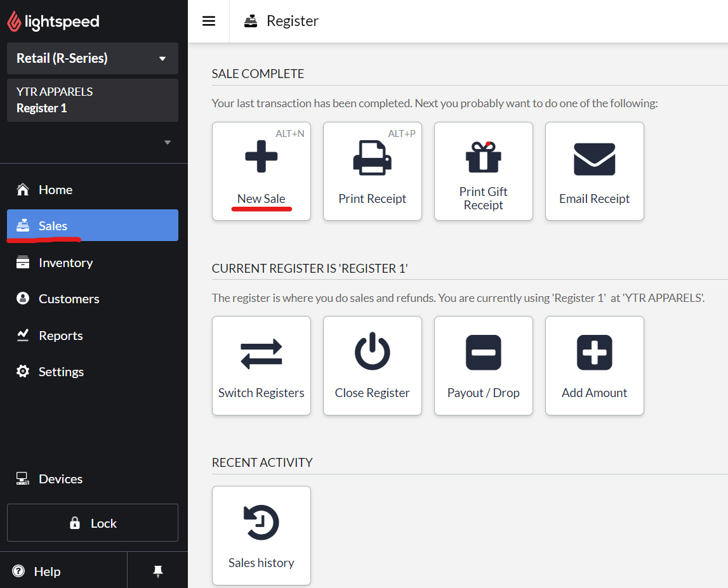Click the Payout / Drop minus icon

pyautogui.click(x=483, y=352)
